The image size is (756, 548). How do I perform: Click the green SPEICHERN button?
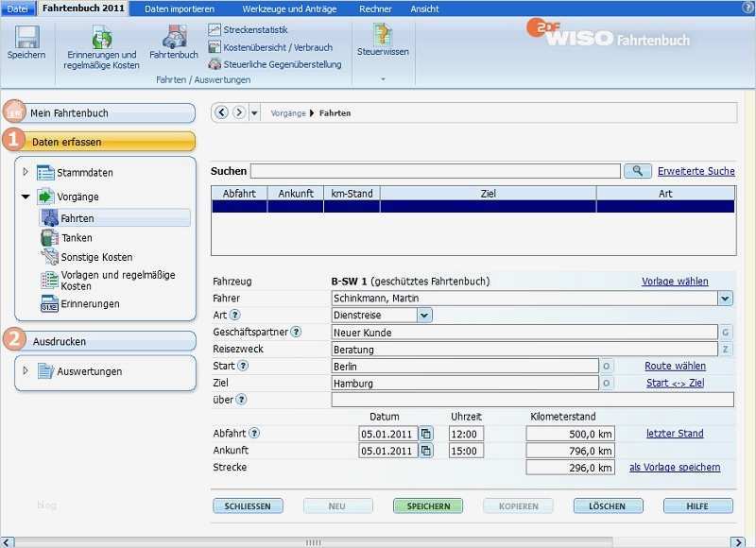tap(428, 506)
